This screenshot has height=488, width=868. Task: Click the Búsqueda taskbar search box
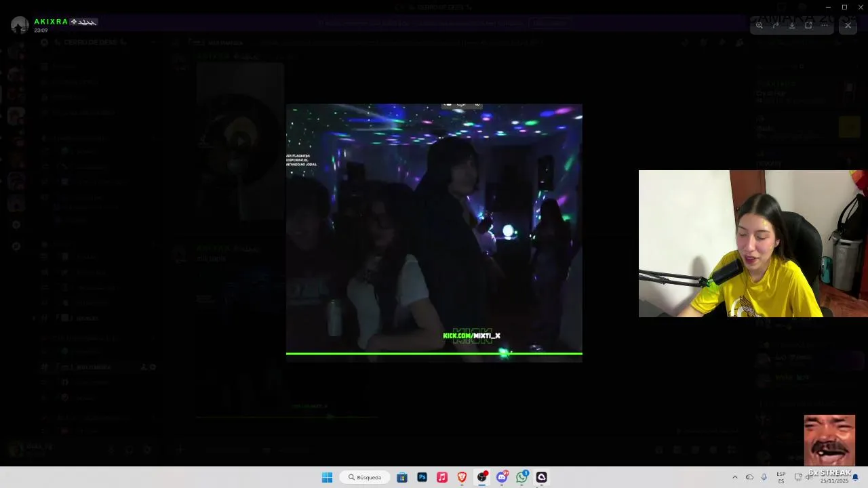(x=365, y=477)
